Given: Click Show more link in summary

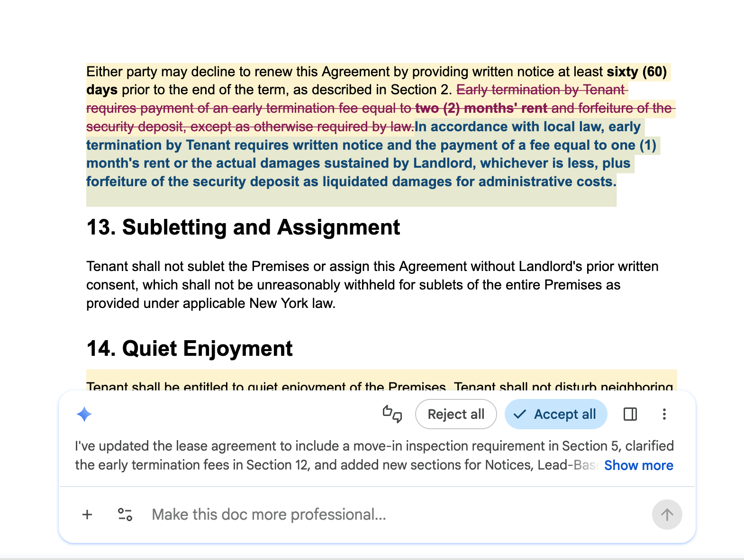Looking at the screenshot, I should tap(639, 465).
